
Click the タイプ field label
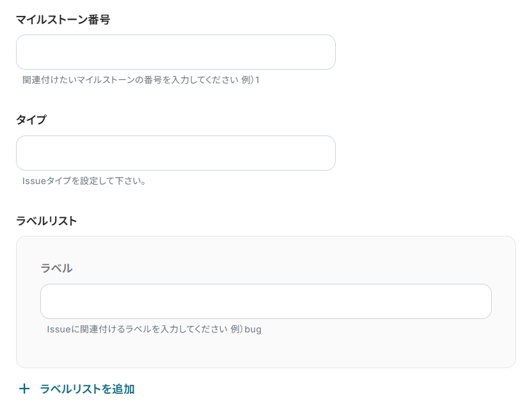31,120
